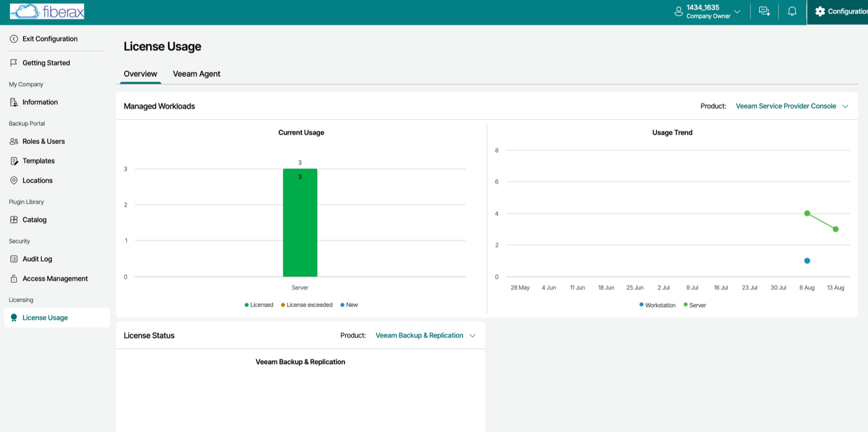Screen dimensions: 868x432
Task: Toggle the Server series in trend legend
Action: pyautogui.click(x=695, y=305)
